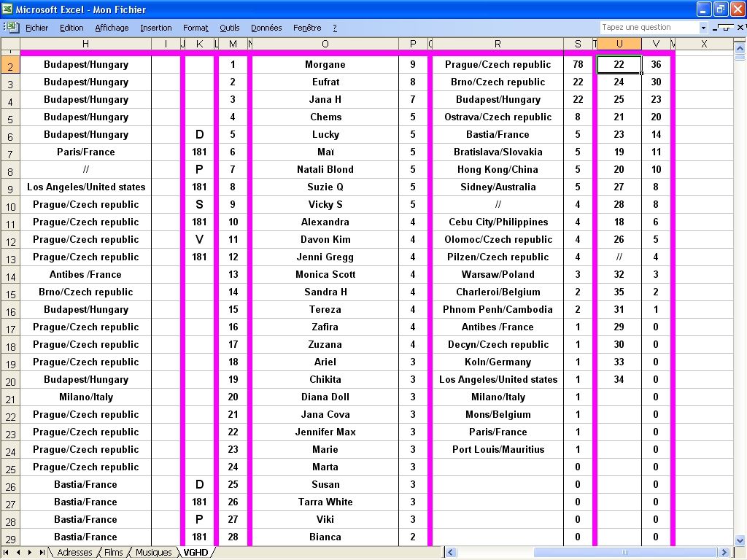Viewport: 747px width, 560px height.
Task: Click cell Phnom Penh/Cambodia
Action: coord(498,309)
